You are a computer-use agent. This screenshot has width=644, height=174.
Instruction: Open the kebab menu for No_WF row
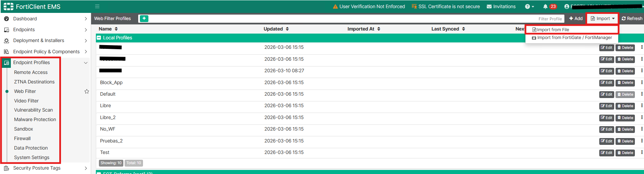point(642,129)
